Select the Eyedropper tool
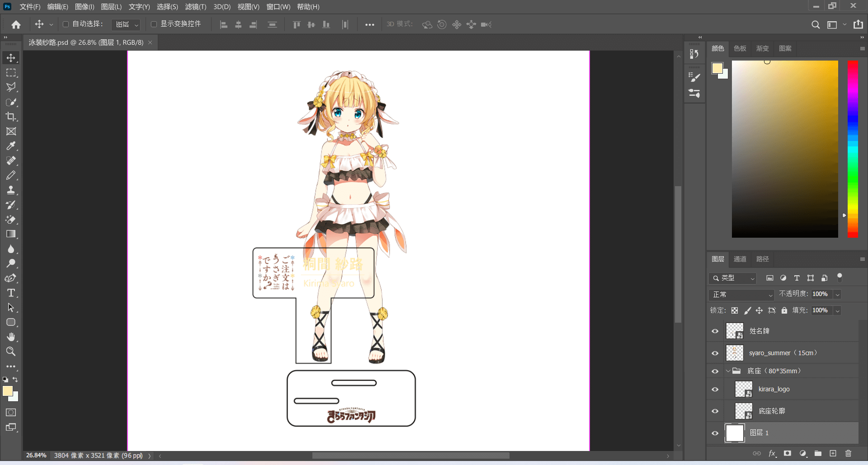Viewport: 868px width, 465px height. pyautogui.click(x=11, y=146)
